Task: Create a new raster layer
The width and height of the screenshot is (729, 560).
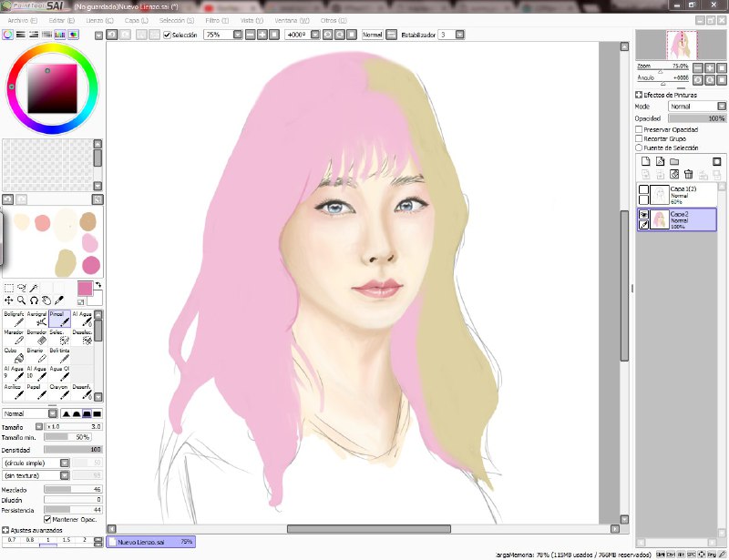Action: click(x=646, y=161)
